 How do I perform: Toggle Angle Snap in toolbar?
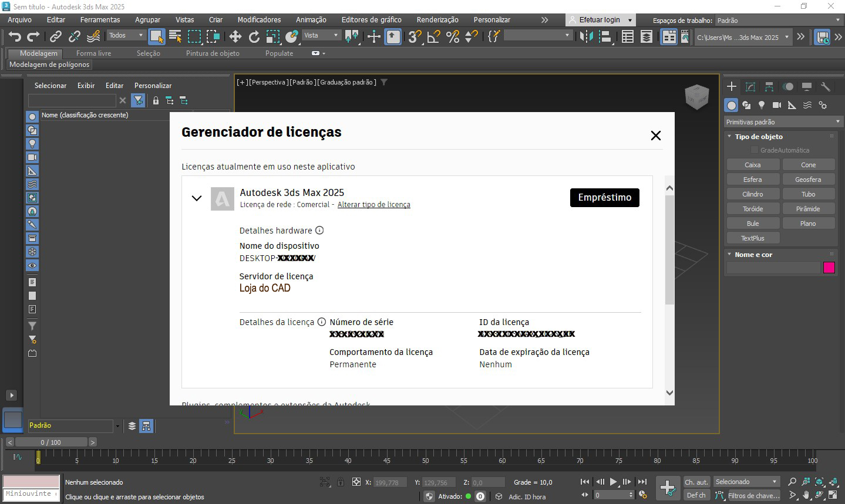coord(433,36)
